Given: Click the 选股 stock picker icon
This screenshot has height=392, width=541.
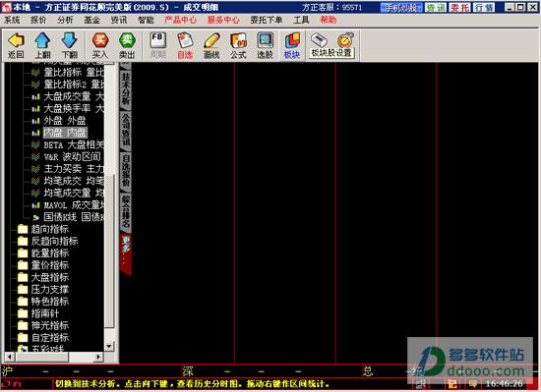Looking at the screenshot, I should click(265, 45).
